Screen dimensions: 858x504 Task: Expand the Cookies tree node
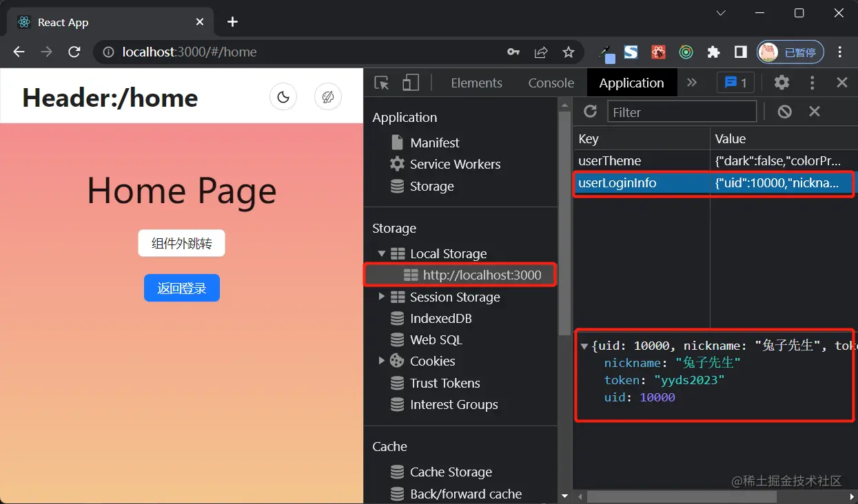[382, 361]
